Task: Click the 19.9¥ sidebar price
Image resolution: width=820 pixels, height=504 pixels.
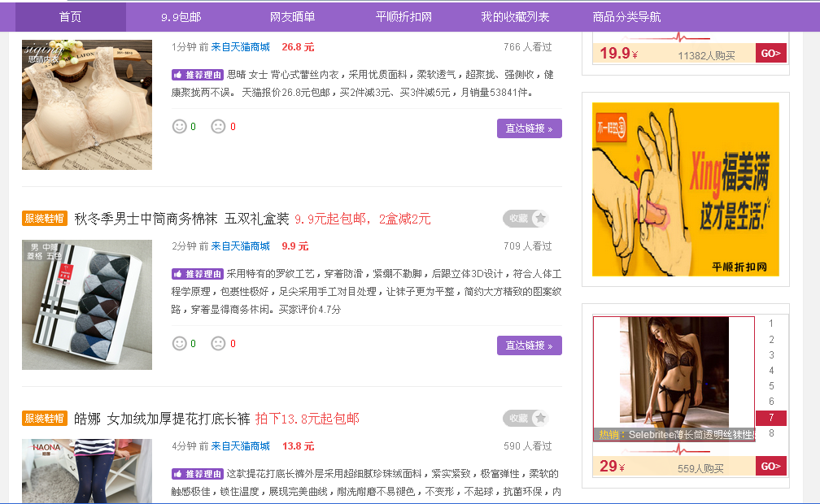Action: 618,54
